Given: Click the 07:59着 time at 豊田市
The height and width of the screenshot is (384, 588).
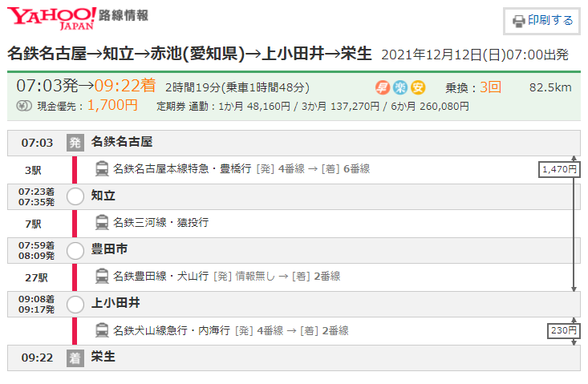Looking at the screenshot, I should point(36,245).
